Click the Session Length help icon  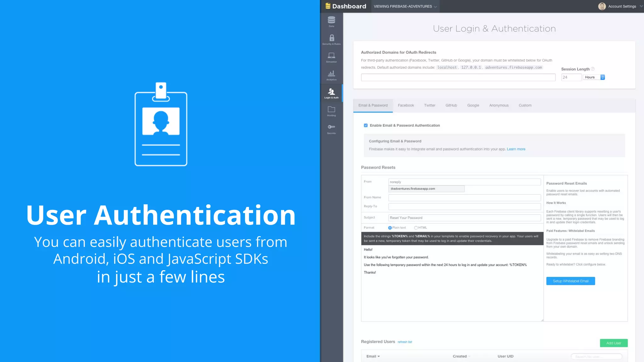593,69
